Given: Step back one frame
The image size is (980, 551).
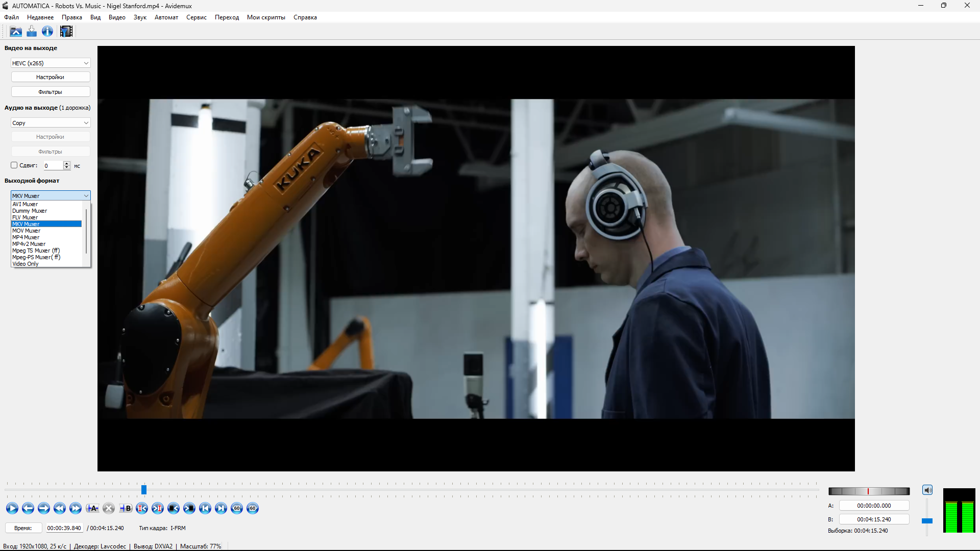Looking at the screenshot, I should click(28, 508).
